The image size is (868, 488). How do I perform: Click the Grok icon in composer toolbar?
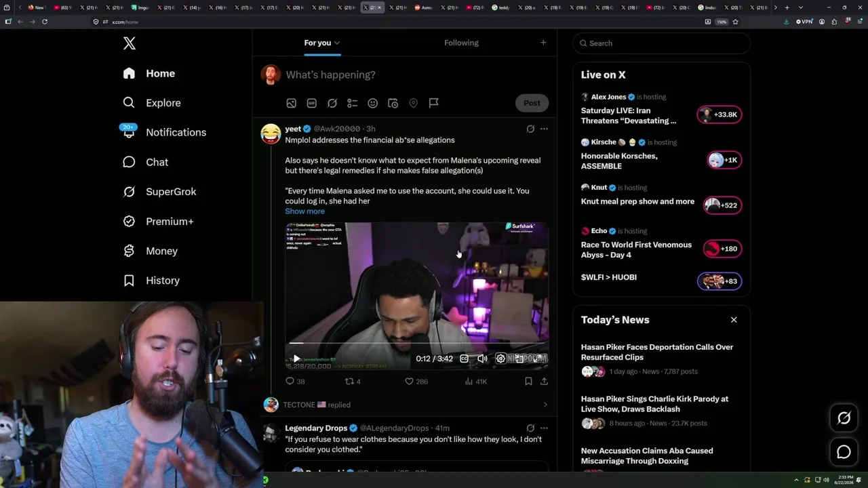tap(332, 103)
